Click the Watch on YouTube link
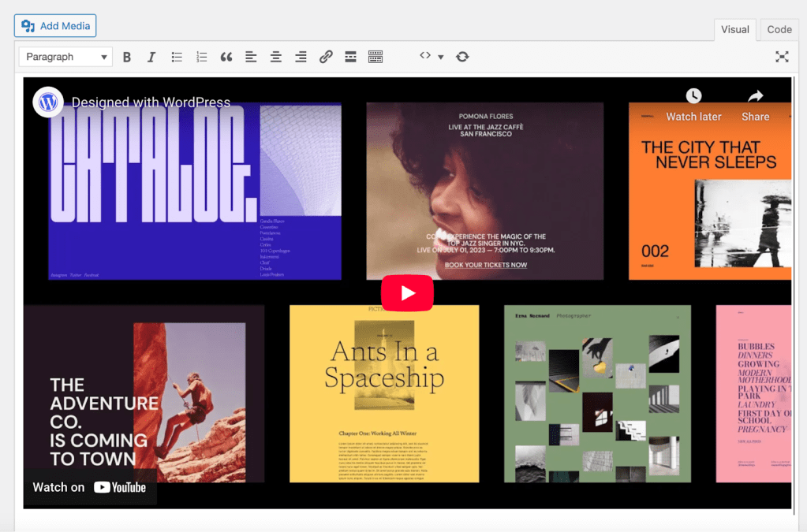The width and height of the screenshot is (807, 532). click(89, 487)
